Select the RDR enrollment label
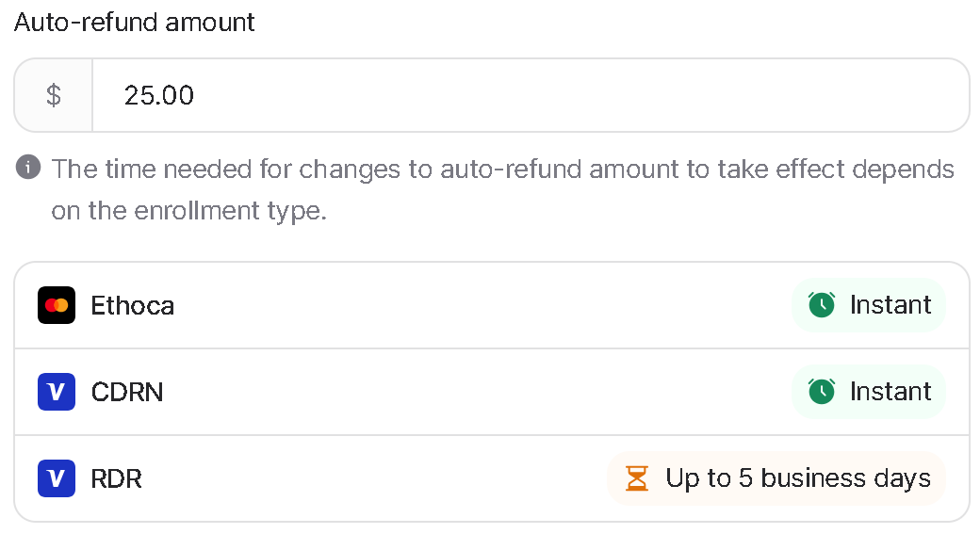This screenshot has height=550, width=980. tap(116, 479)
